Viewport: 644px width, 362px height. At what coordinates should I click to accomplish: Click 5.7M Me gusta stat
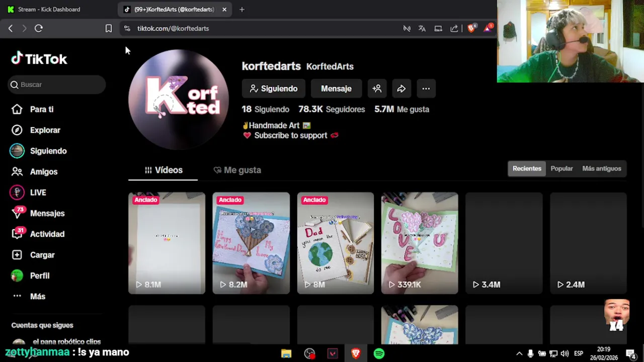[x=401, y=109]
